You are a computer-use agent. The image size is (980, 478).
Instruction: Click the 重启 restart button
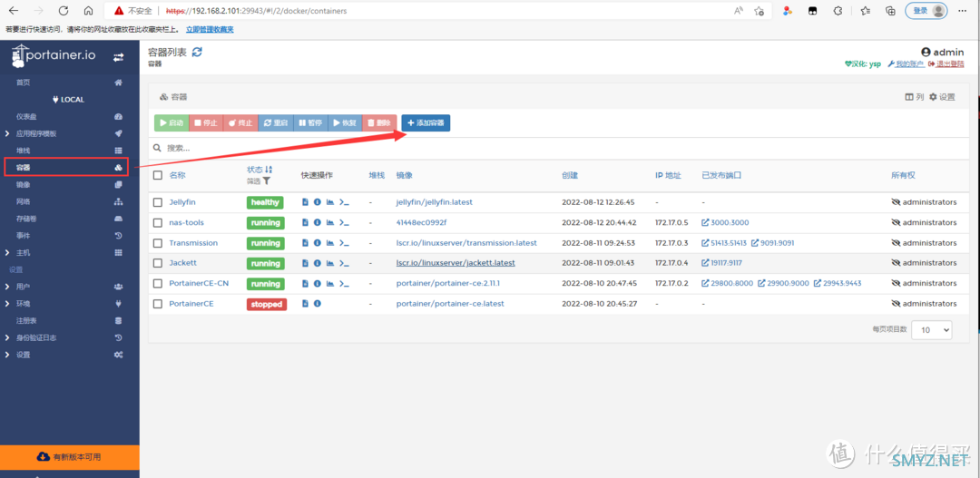point(276,123)
